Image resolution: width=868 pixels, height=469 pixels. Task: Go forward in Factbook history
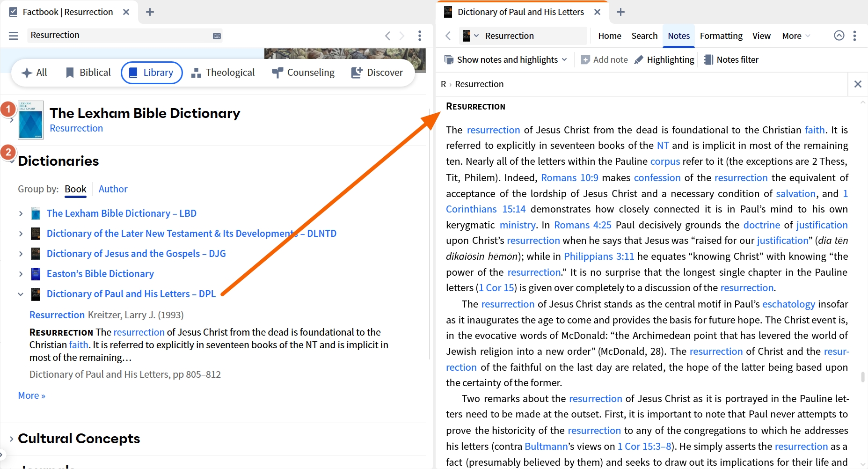tap(401, 36)
